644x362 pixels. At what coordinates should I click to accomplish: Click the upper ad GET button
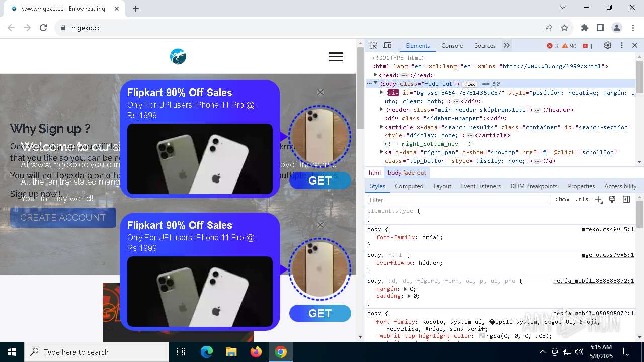pos(320,180)
